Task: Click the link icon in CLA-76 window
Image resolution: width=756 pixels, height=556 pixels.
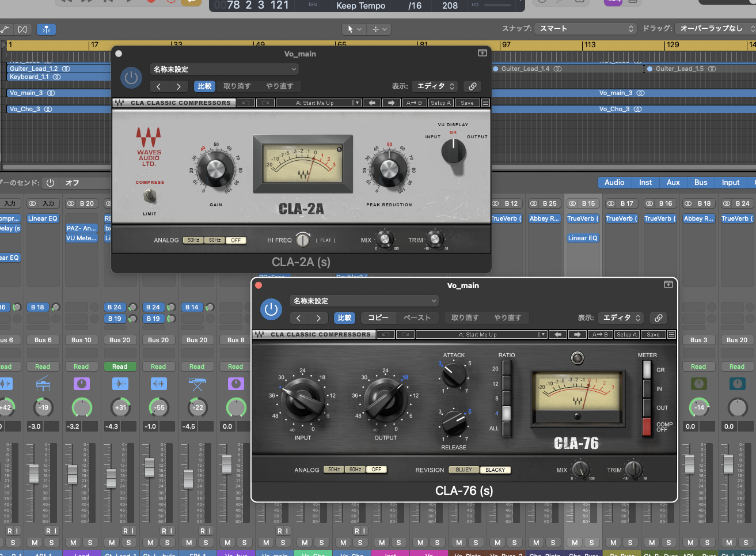Action: 659,317
